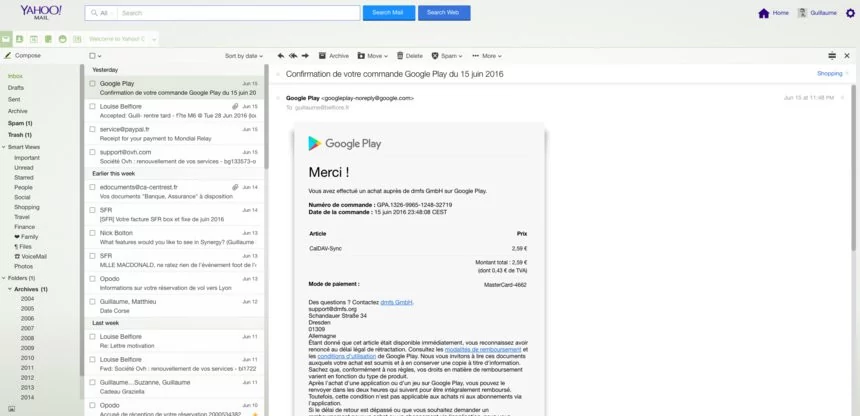Click the Compose pencil icon
The image size is (860, 416).
(x=8, y=55)
